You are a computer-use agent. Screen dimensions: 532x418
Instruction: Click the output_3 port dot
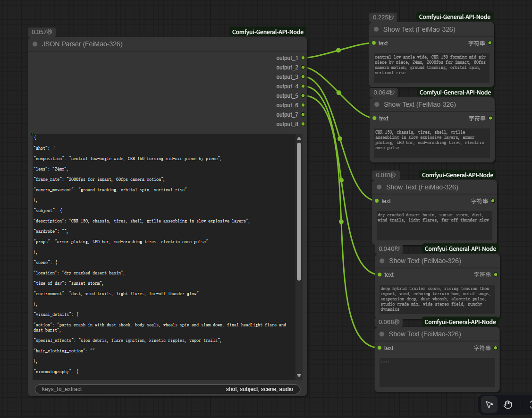coord(303,77)
